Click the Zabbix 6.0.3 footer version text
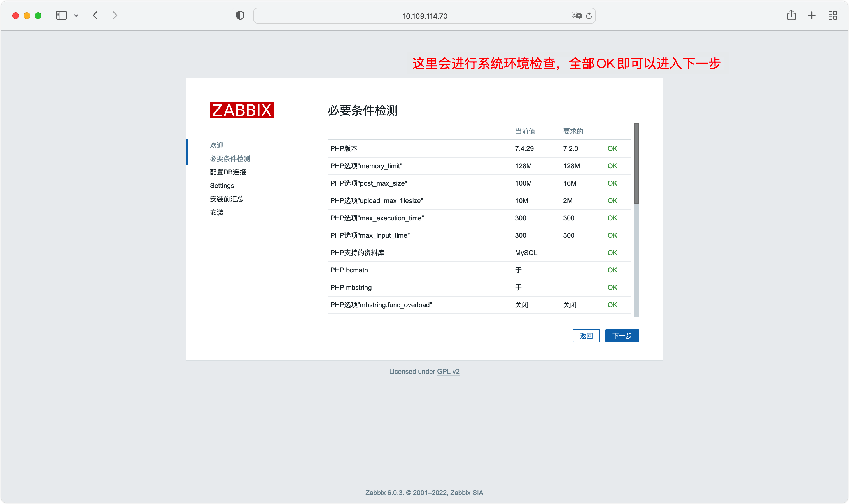 [x=384, y=493]
